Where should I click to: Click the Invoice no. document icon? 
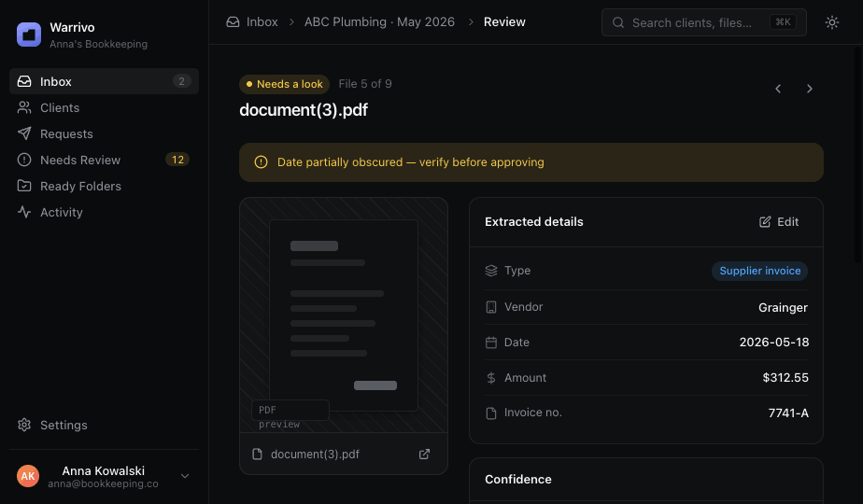[491, 413]
